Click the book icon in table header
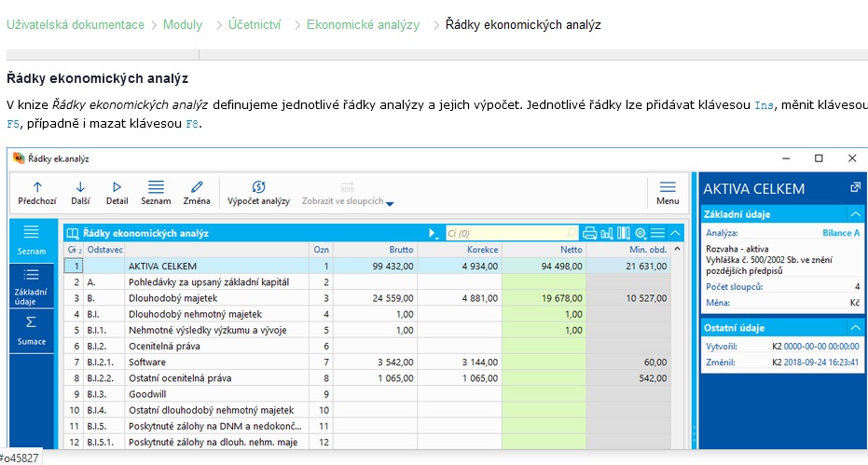This screenshot has width=868, height=465. [73, 234]
